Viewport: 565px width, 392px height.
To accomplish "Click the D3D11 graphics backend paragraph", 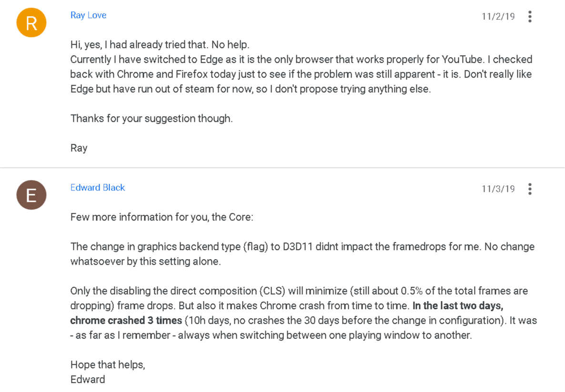I will [303, 254].
